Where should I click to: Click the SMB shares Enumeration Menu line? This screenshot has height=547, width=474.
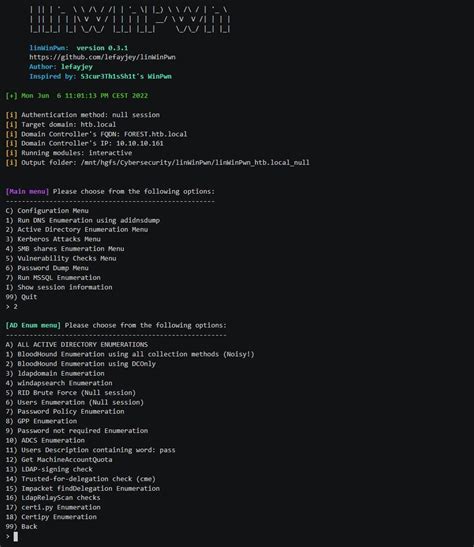point(65,249)
